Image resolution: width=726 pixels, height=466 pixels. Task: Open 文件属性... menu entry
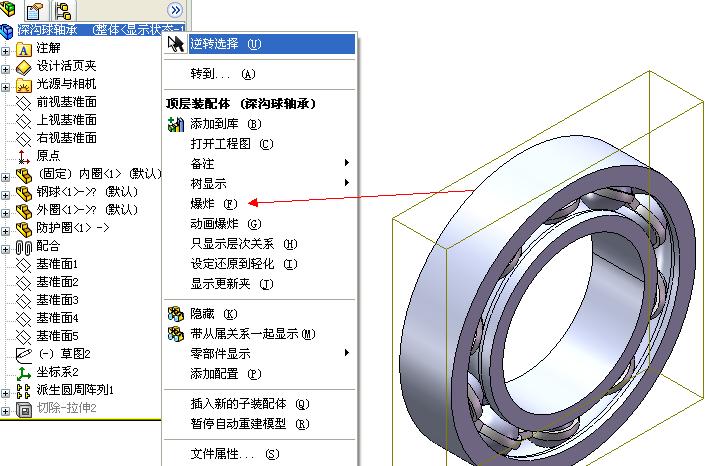click(x=260, y=454)
